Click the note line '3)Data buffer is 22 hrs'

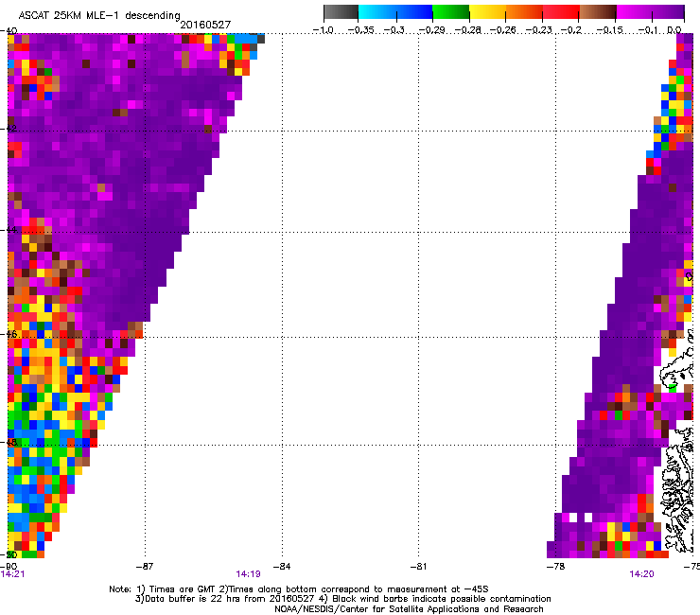click(343, 599)
